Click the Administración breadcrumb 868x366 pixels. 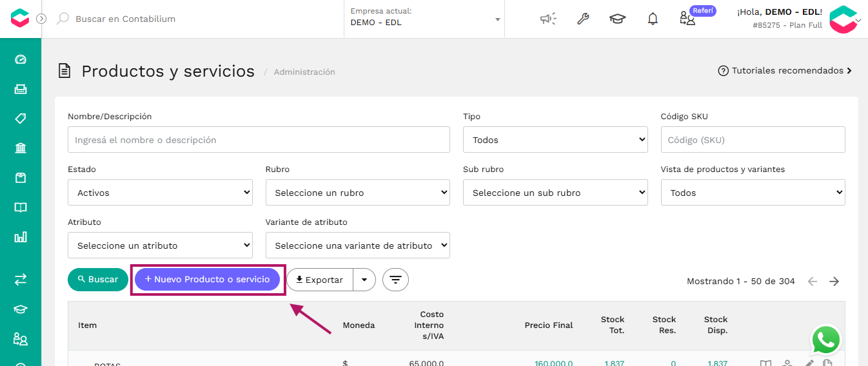(304, 72)
